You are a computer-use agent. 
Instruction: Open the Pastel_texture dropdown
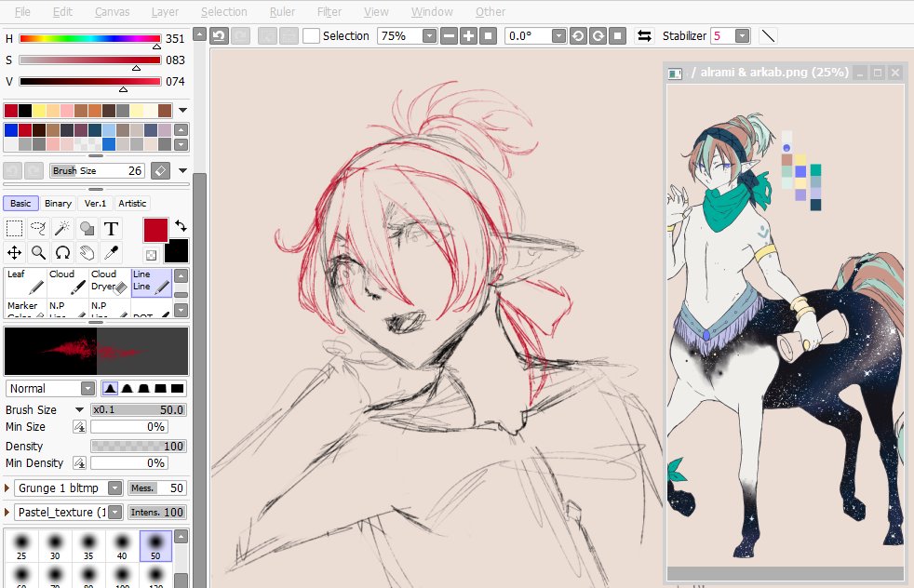click(x=115, y=513)
